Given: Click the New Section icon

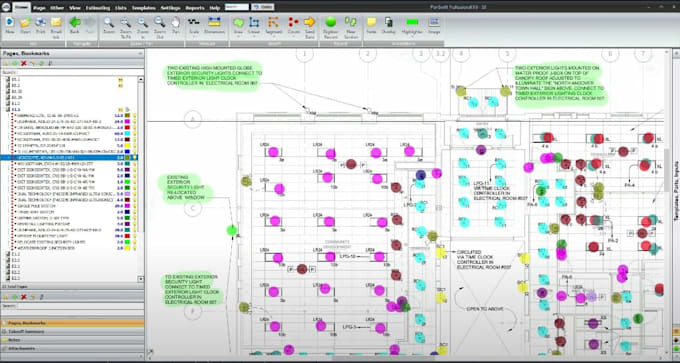Looking at the screenshot, I should (350, 22).
